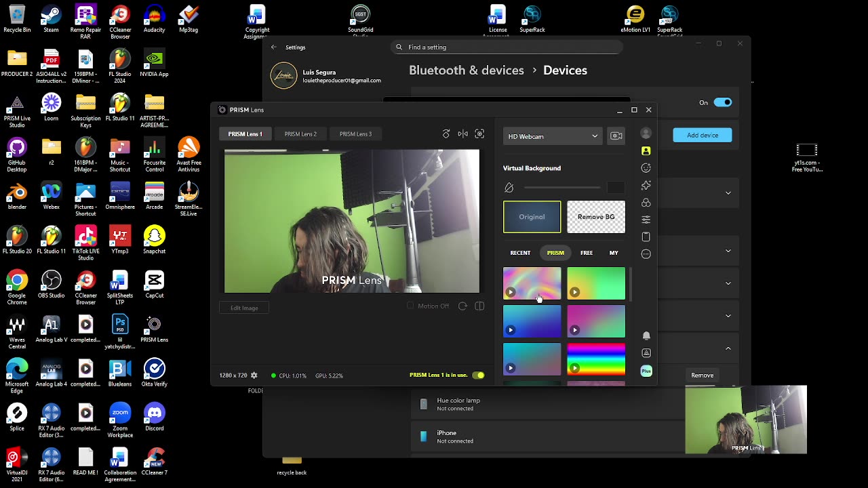Open resolution settings gear next to 1280 x 720
868x488 pixels.
tap(254, 375)
